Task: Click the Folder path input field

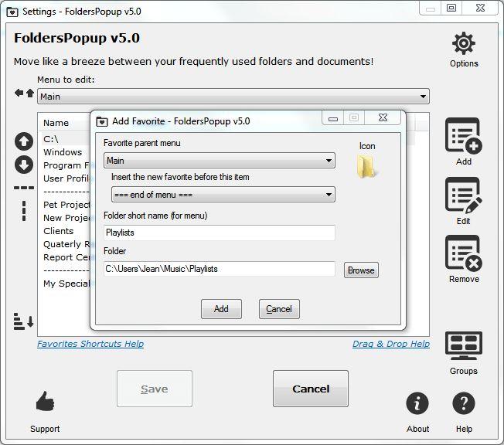Action: pos(220,269)
